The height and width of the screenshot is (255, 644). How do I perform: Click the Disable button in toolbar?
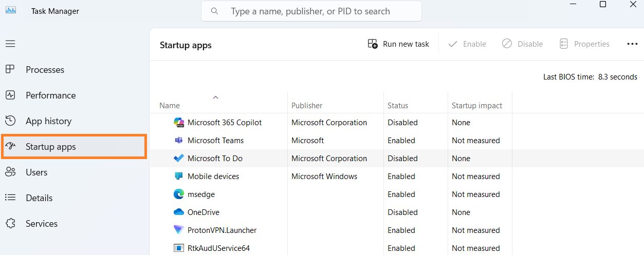[x=522, y=44]
